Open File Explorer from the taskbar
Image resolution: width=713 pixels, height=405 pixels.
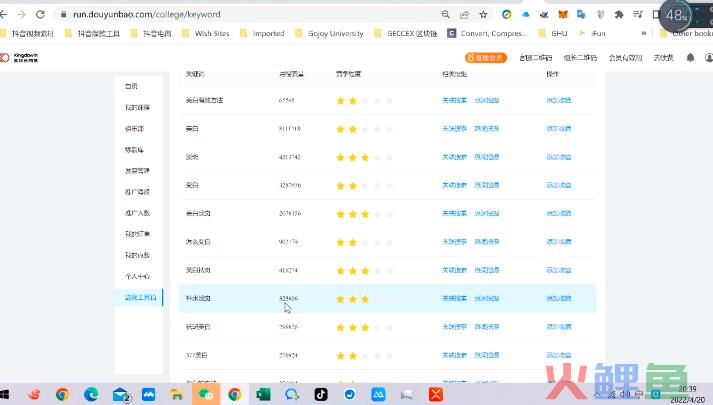pyautogui.click(x=177, y=395)
